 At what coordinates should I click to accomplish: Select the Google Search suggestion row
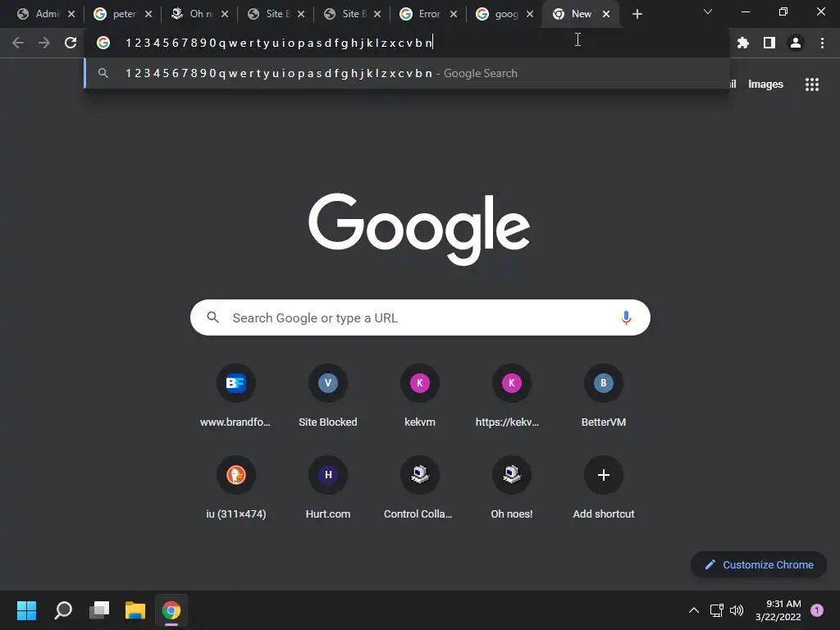pyautogui.click(x=407, y=73)
